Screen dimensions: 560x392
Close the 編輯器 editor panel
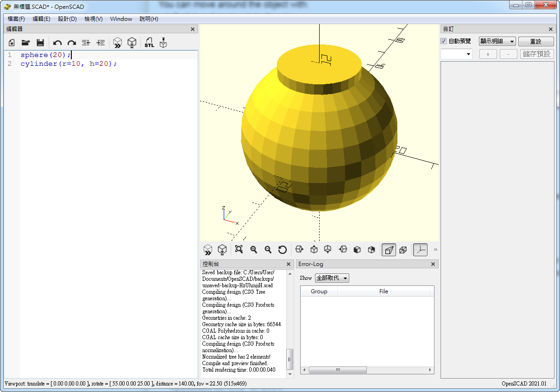pyautogui.click(x=193, y=29)
